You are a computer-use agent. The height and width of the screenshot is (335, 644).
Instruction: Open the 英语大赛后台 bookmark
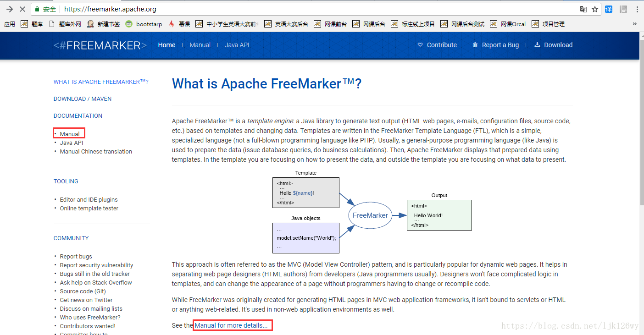(x=286, y=24)
